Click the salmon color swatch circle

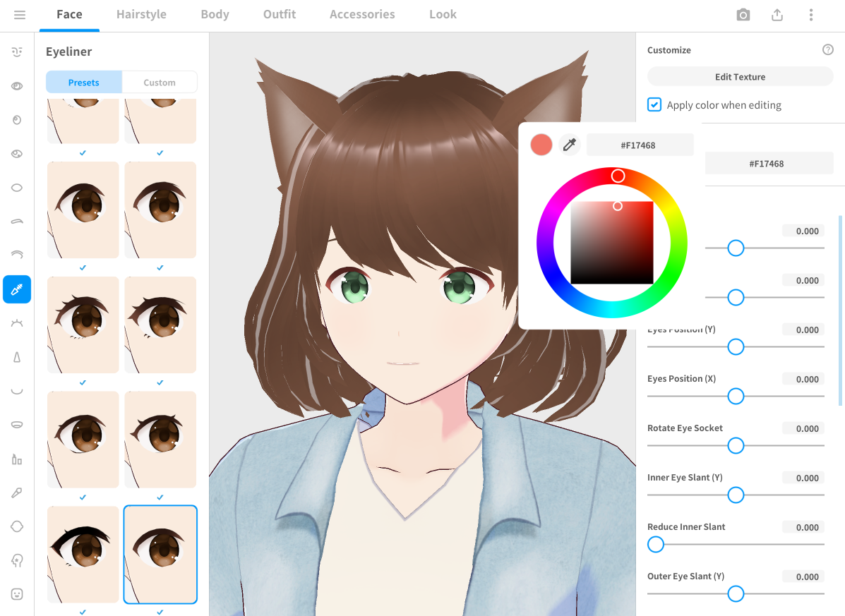(x=541, y=145)
